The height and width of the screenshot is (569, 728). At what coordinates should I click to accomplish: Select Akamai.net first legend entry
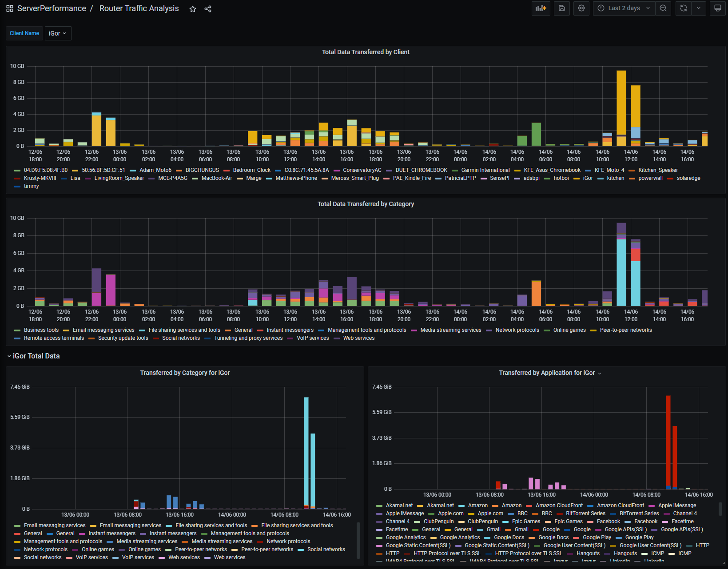[x=399, y=505]
